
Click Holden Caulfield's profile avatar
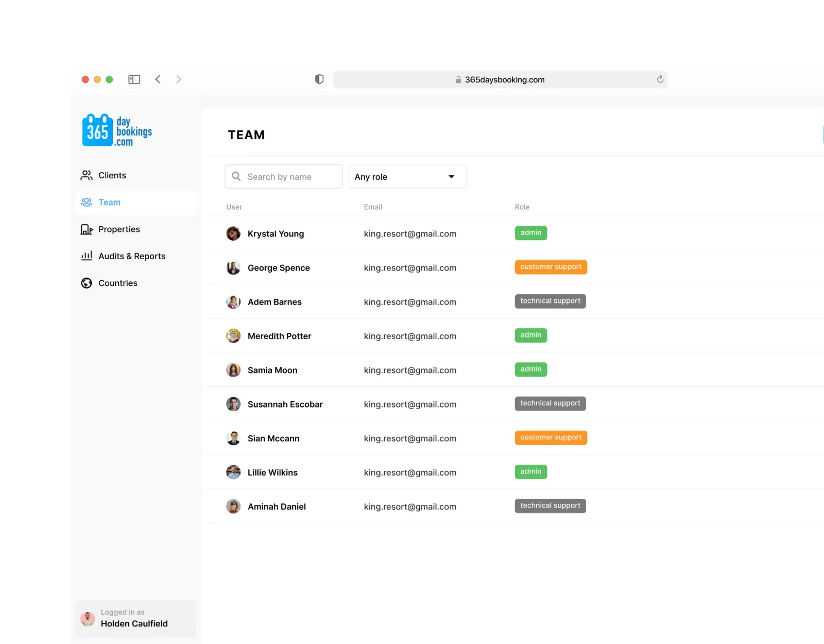point(88,619)
